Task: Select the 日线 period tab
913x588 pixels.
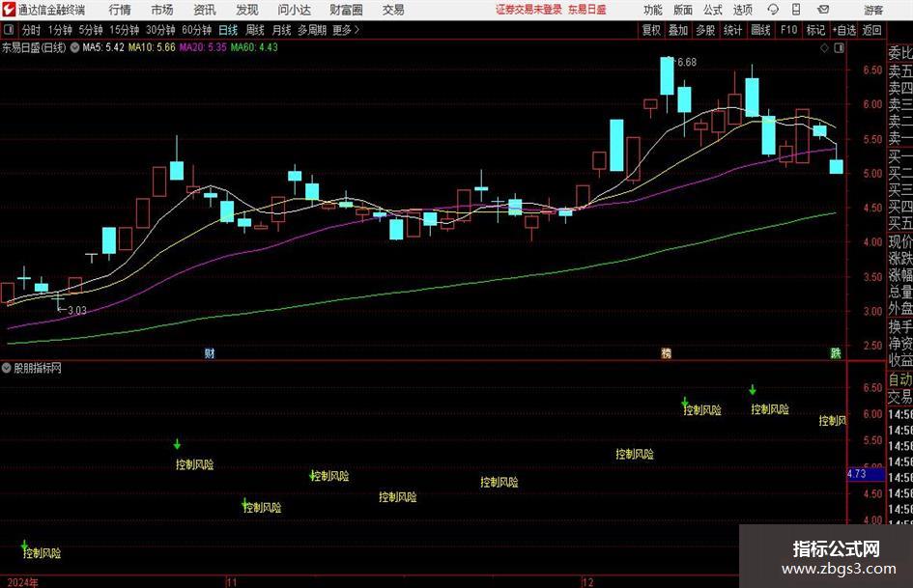Action: pyautogui.click(x=228, y=30)
